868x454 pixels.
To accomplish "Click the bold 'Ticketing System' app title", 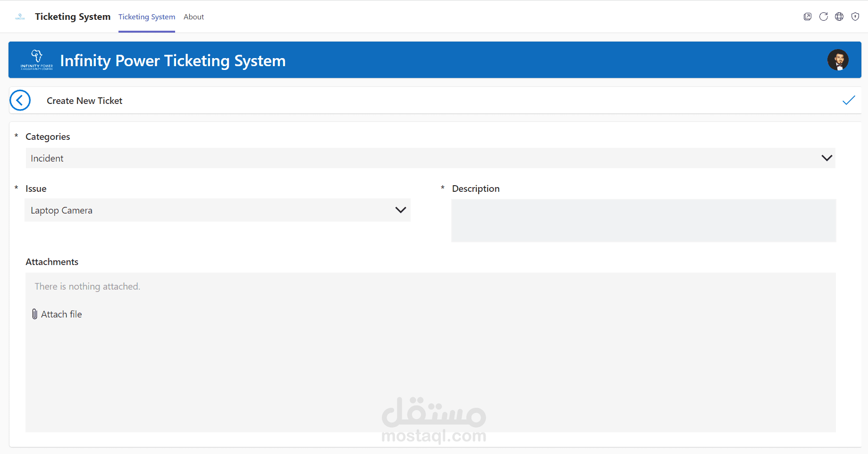I will (x=73, y=17).
